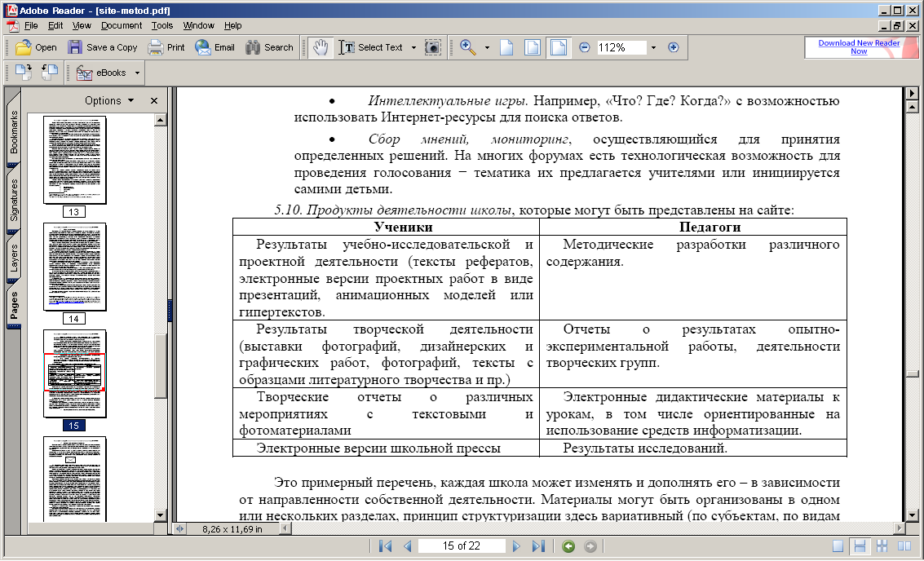The width and height of the screenshot is (924, 561).
Task: Set Fit Page view
Action: tap(532, 47)
